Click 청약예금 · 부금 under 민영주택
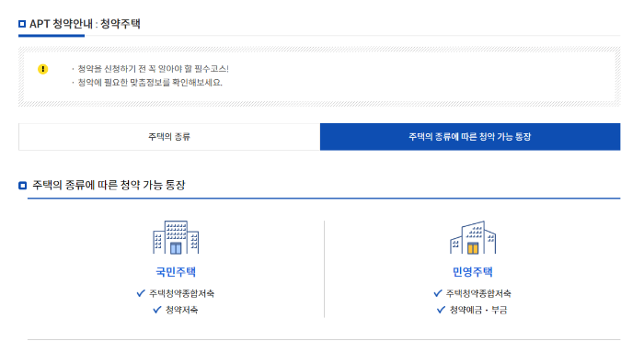Viewport: 644px width, 364px height. coord(478,310)
